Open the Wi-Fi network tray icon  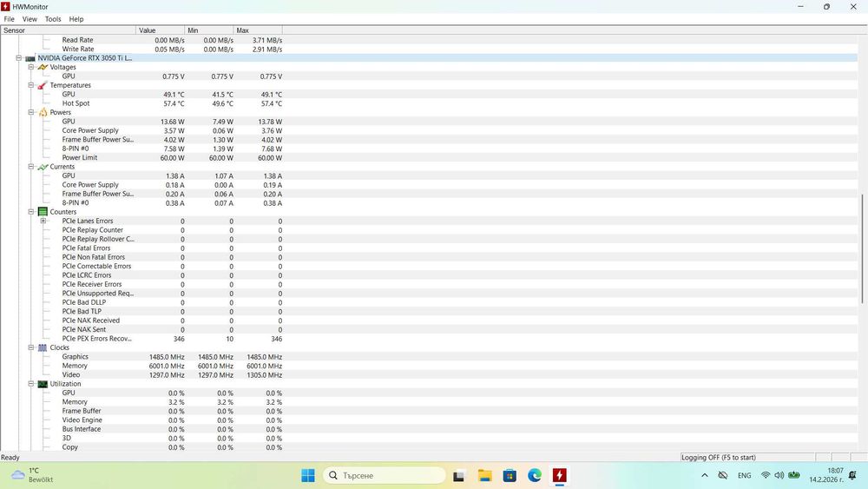tap(766, 475)
